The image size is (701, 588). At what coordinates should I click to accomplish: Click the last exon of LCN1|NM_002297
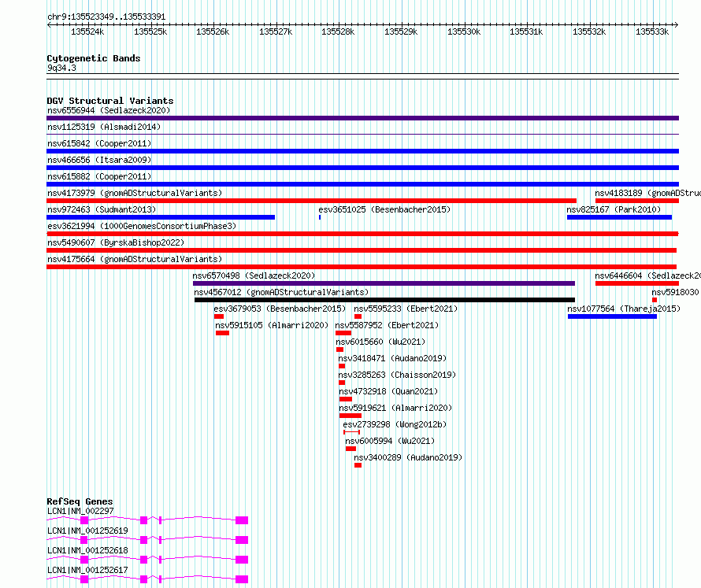tap(242, 520)
